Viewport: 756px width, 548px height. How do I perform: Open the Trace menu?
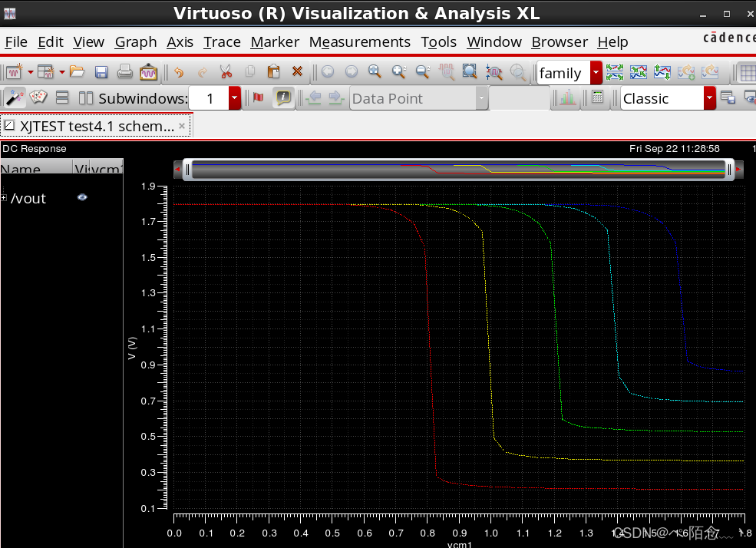click(x=222, y=42)
